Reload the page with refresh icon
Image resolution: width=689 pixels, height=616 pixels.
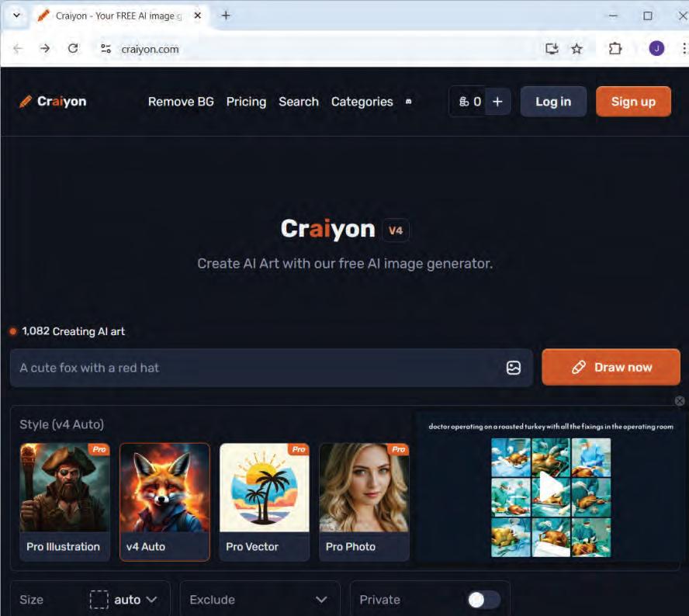click(73, 48)
